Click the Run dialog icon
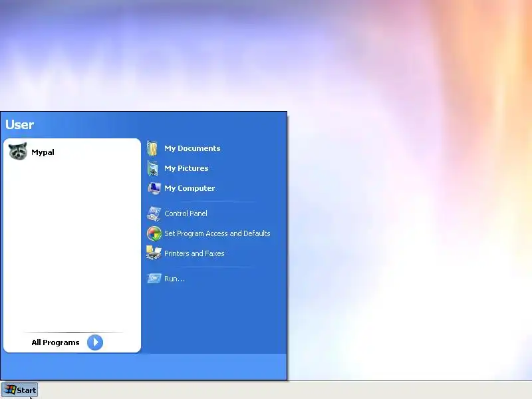The height and width of the screenshot is (399, 532). (154, 278)
